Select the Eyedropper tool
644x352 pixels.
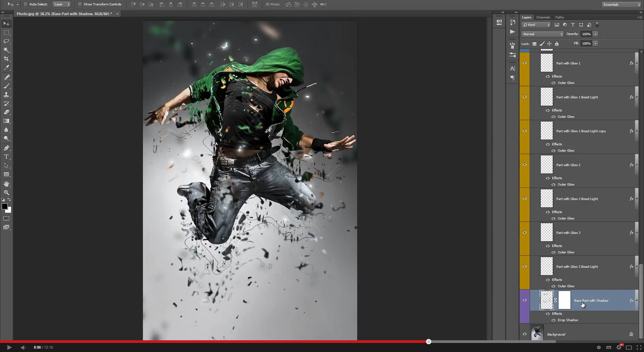click(6, 67)
